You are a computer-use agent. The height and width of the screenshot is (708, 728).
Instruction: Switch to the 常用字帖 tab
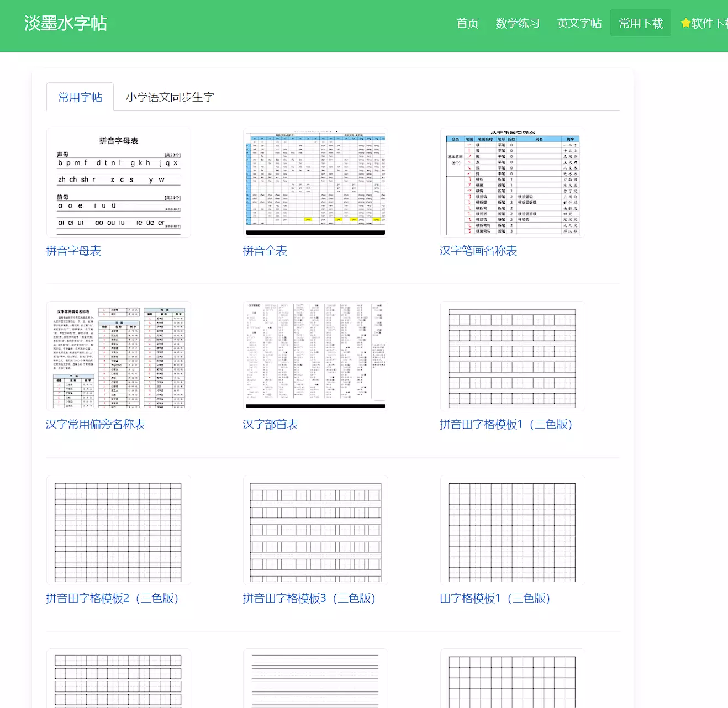[80, 97]
